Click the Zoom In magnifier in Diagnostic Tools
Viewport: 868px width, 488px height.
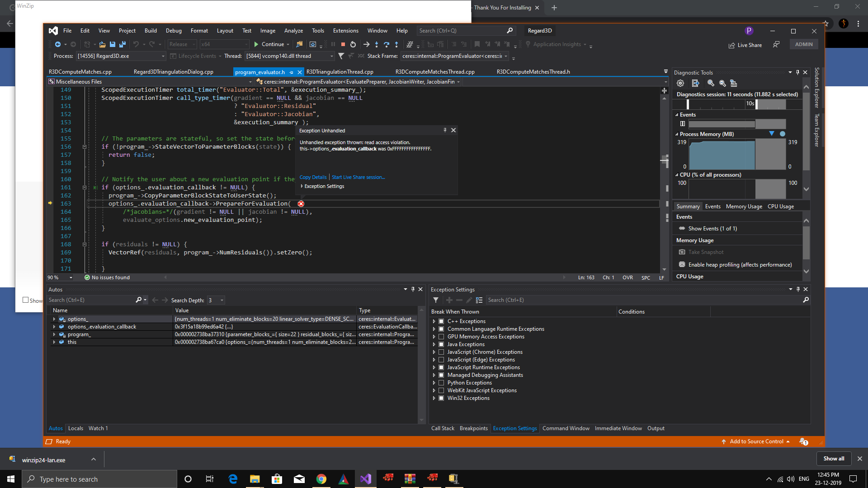click(x=711, y=83)
